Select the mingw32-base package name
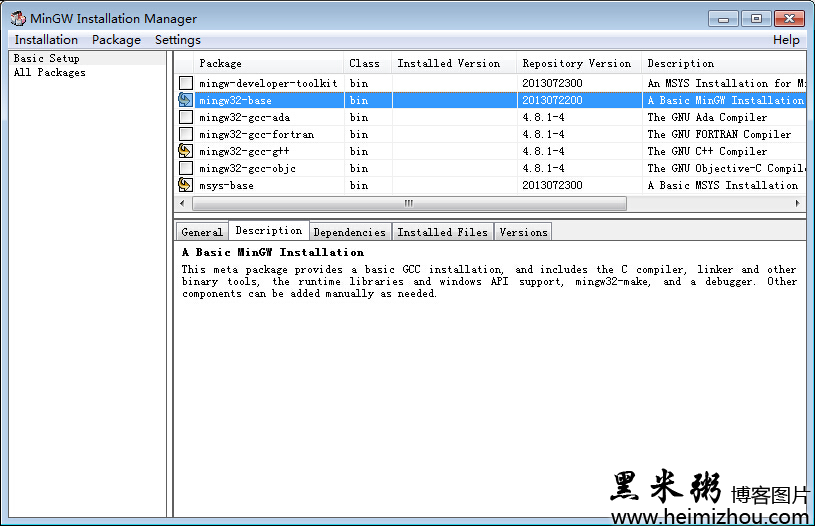The image size is (815, 526). coord(235,100)
